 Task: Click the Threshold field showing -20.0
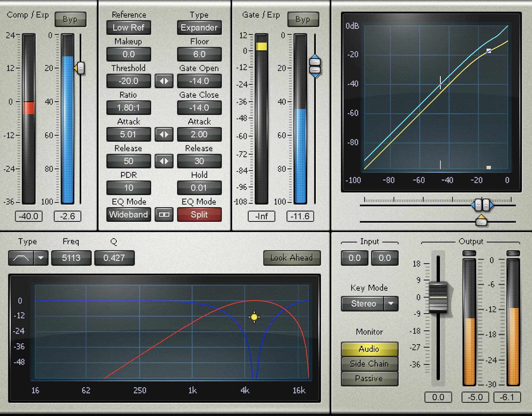[x=128, y=81]
